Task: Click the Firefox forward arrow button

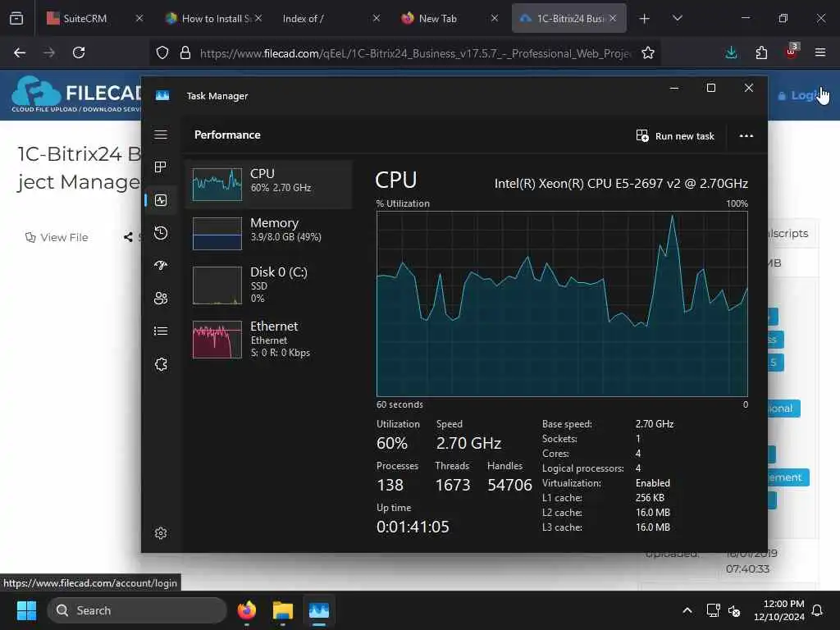Action: click(x=49, y=52)
